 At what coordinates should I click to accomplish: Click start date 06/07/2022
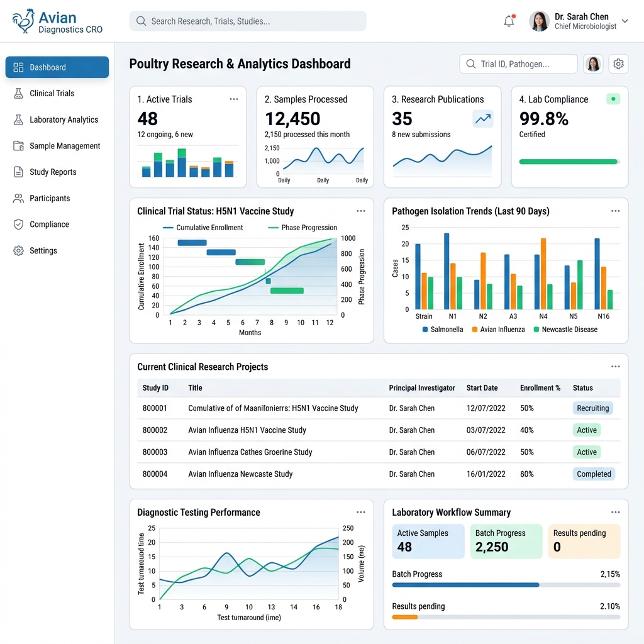[x=486, y=452]
